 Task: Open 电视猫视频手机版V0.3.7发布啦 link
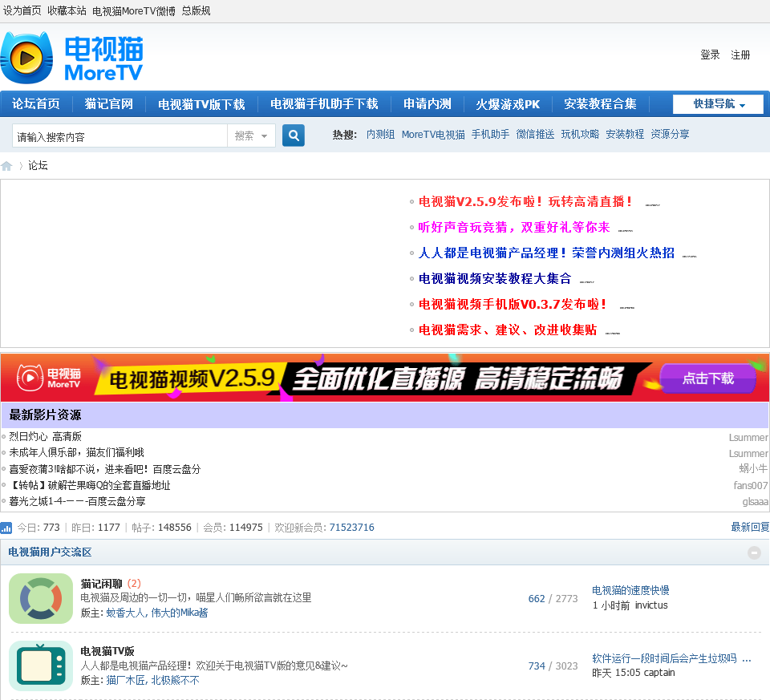(x=513, y=305)
